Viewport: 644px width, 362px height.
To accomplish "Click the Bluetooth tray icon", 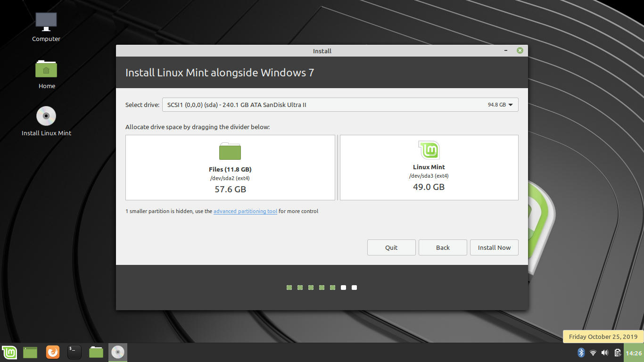I will tap(581, 353).
